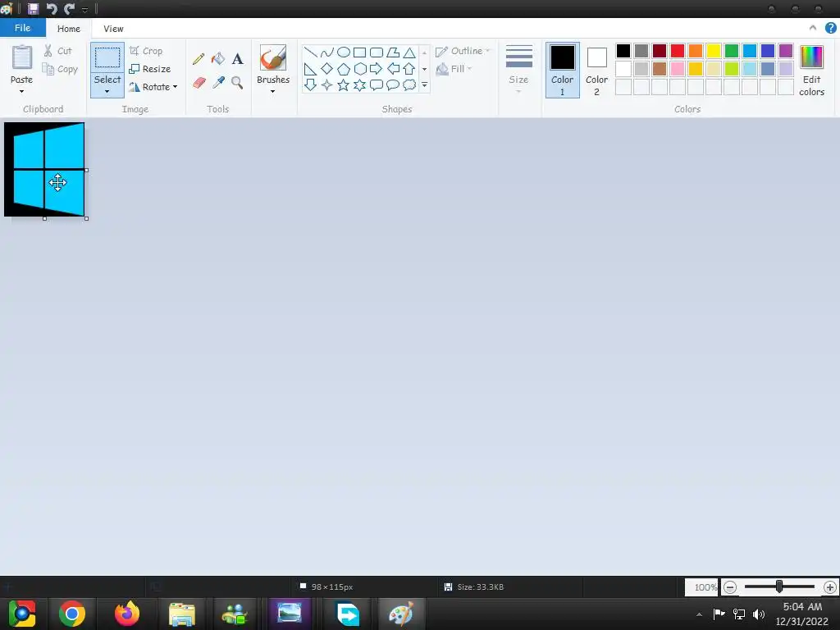Image resolution: width=840 pixels, height=630 pixels.
Task: Choose the Down arrow shape
Action: point(310,84)
